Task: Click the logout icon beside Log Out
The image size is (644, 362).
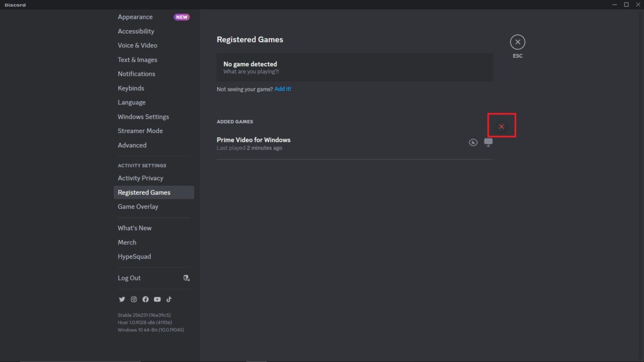Action: 186,278
